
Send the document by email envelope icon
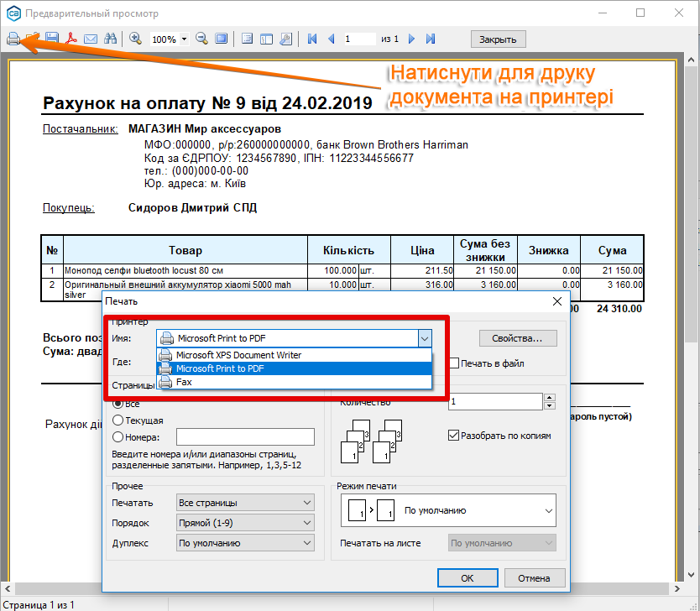click(91, 39)
